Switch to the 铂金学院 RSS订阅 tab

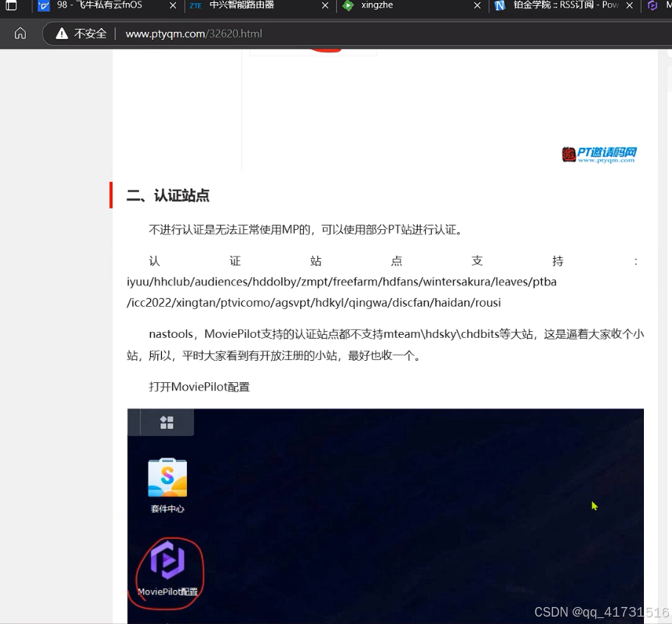click(x=563, y=6)
